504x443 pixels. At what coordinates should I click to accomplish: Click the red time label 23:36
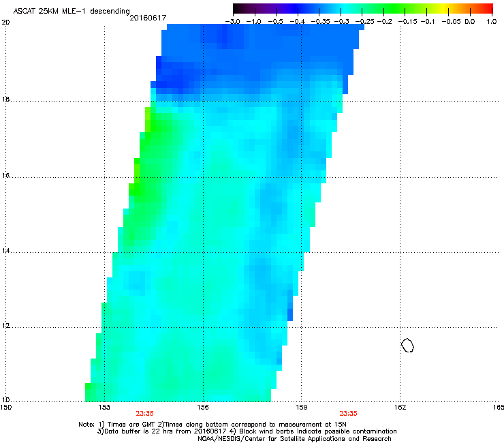pos(144,414)
